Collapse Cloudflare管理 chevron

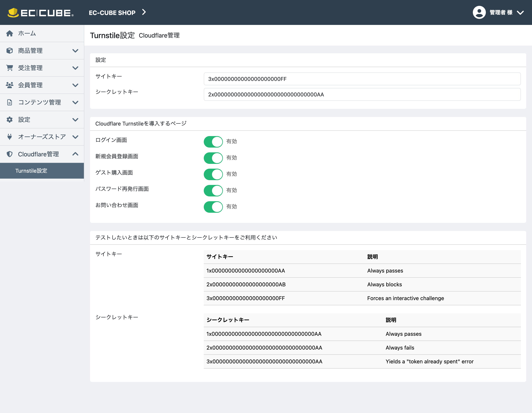75,154
